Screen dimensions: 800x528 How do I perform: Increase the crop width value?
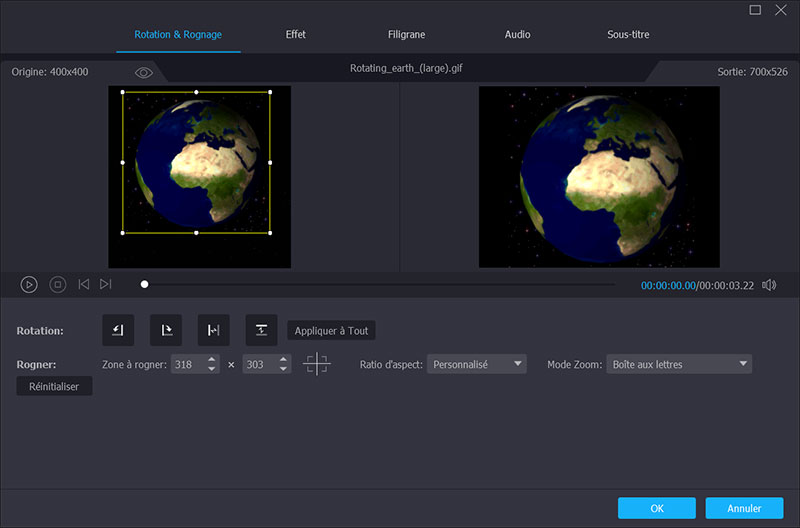point(212,360)
